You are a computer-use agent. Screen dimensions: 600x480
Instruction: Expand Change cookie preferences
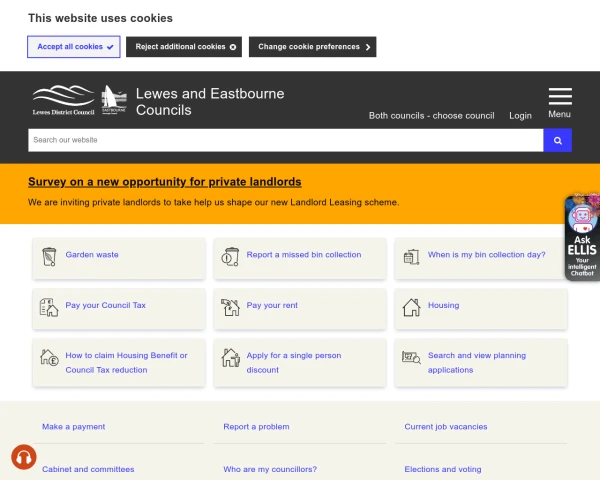[x=314, y=47]
